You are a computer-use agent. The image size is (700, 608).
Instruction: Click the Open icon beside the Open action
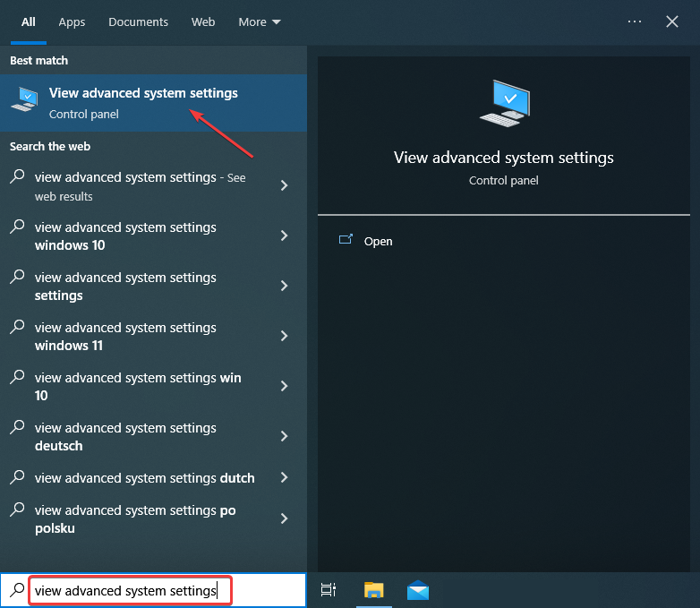346,239
